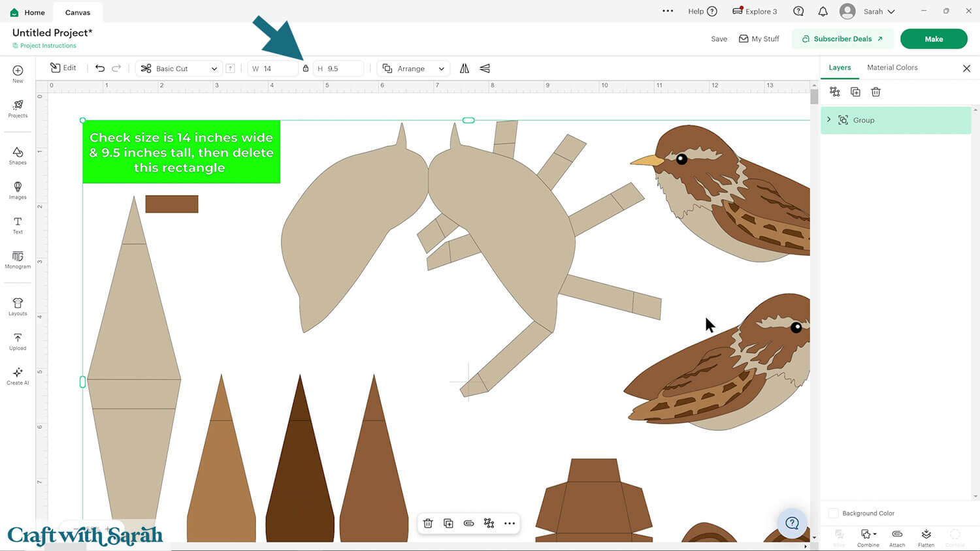This screenshot has width=980, height=551.
Task: Click the width input field
Action: (273, 69)
